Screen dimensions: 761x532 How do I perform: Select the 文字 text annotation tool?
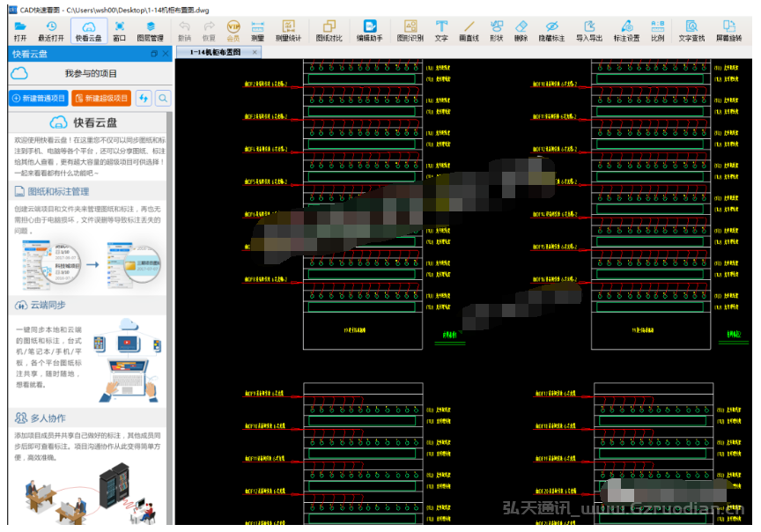click(441, 31)
